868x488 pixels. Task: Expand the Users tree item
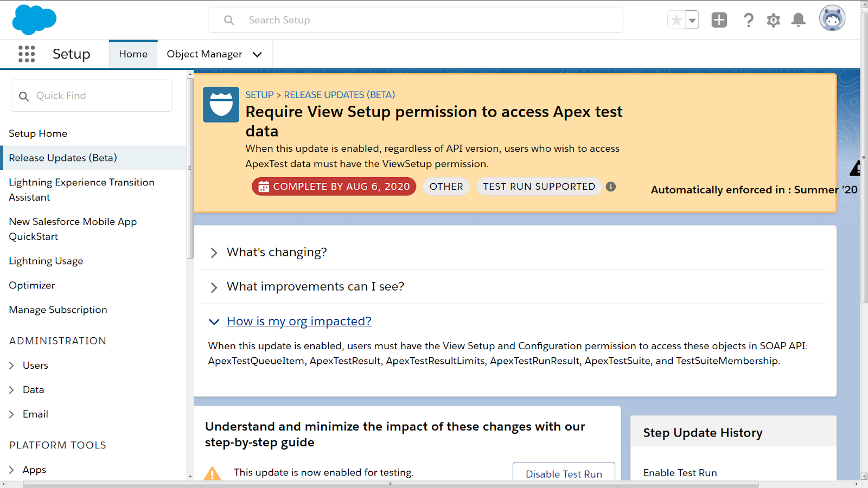[12, 365]
